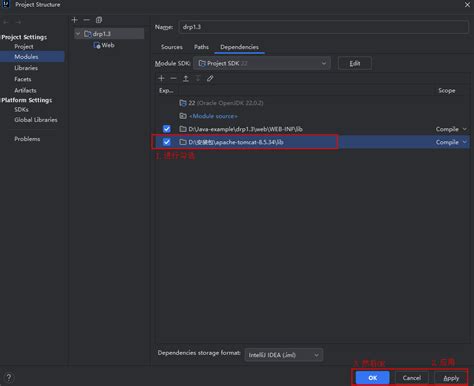The height and width of the screenshot is (386, 474).
Task: Open Facets settings
Action: (23, 79)
